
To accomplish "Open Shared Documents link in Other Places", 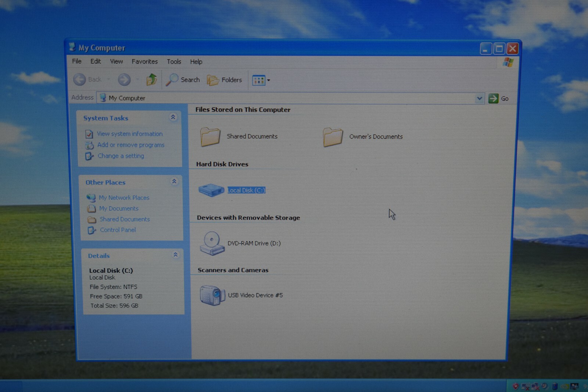I will [x=125, y=219].
